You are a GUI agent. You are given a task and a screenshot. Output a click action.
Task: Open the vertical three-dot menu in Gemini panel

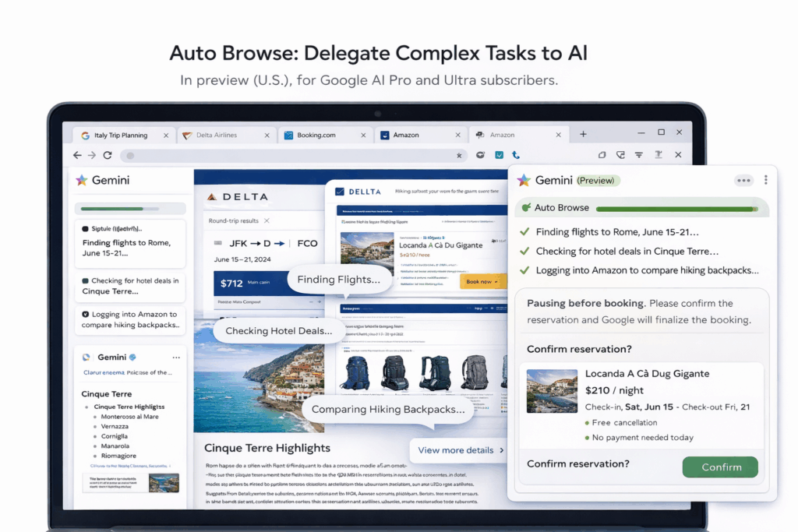pyautogui.click(x=765, y=180)
